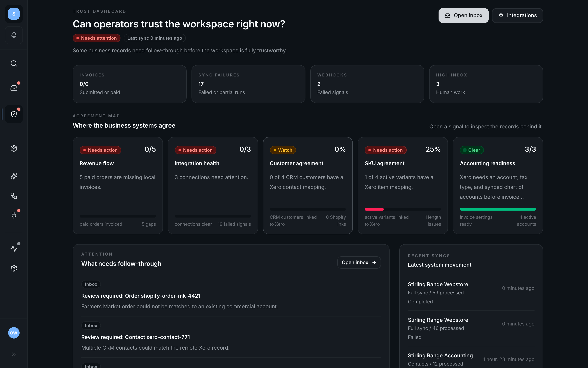Screen dimensions: 588x368
Task: Click the Watch badge on Customer agreement
Action: [283, 150]
